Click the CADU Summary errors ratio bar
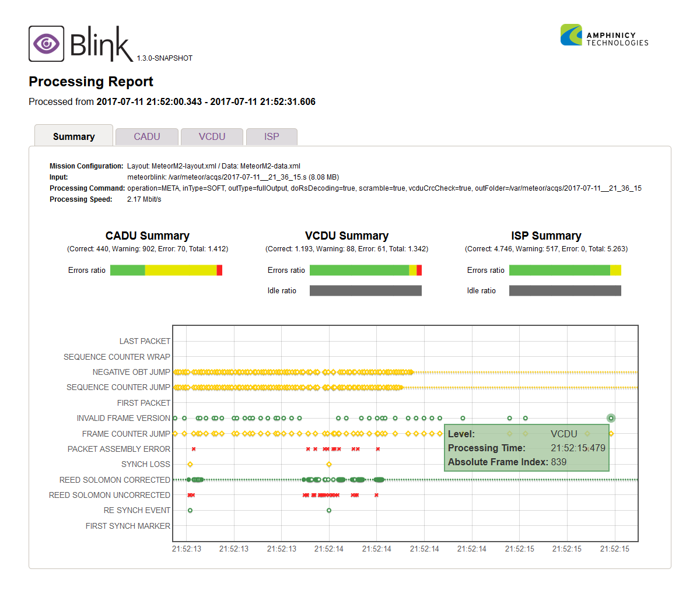The image size is (700, 597). [166, 270]
